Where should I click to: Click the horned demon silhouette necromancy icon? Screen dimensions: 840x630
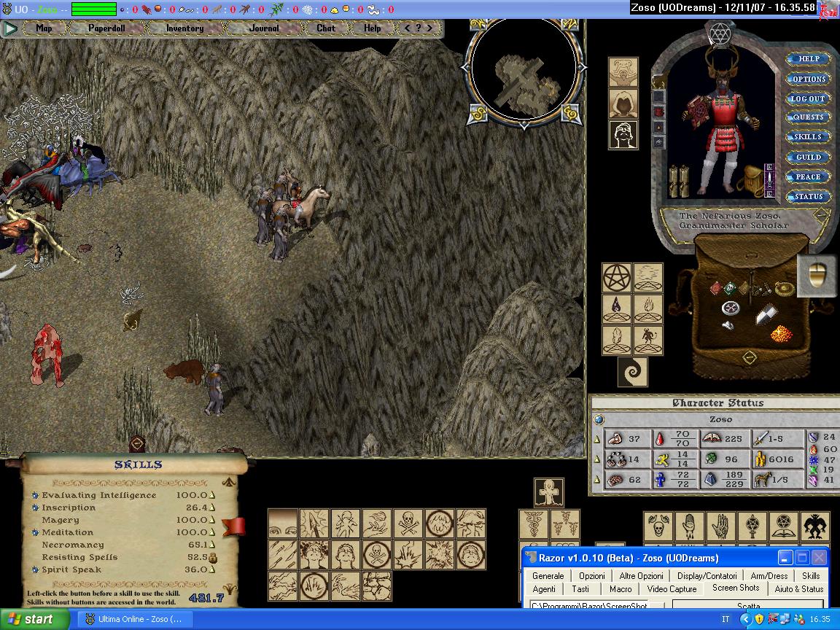[814, 526]
